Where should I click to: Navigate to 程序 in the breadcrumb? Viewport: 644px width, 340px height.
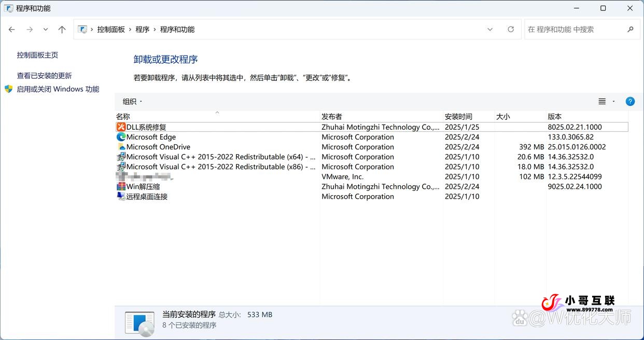(142, 29)
